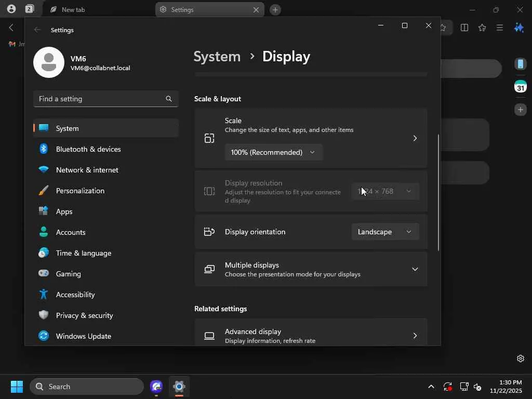Open the Windows Start menu
The height and width of the screenshot is (399, 532).
point(17,387)
